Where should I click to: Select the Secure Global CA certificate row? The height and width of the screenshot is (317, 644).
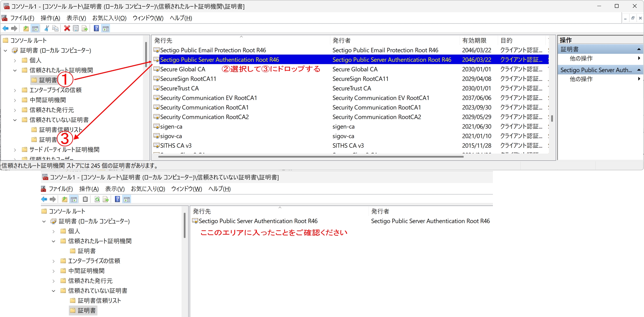pyautogui.click(x=350, y=69)
